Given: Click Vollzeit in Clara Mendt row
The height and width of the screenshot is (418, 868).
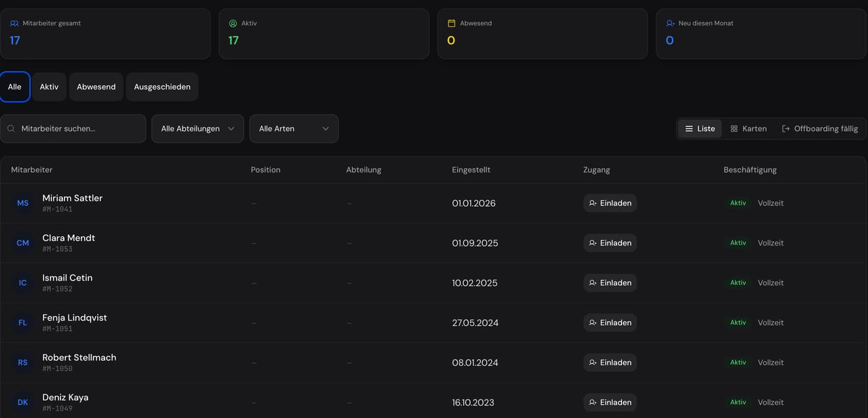Looking at the screenshot, I should tap(771, 243).
